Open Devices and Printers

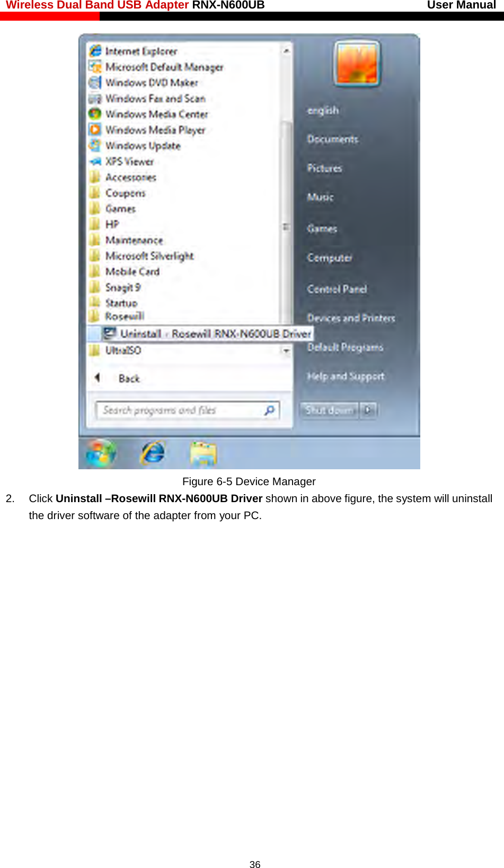[x=351, y=318]
